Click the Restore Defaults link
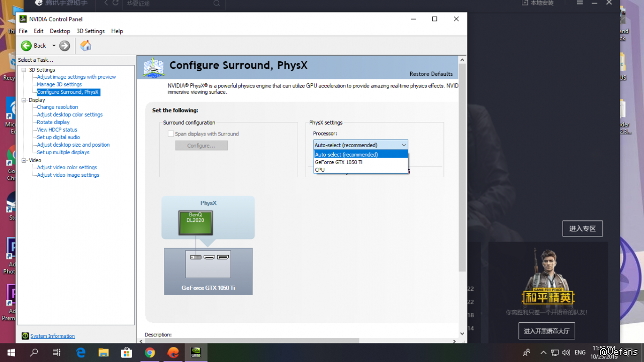The height and width of the screenshot is (362, 644). [431, 74]
